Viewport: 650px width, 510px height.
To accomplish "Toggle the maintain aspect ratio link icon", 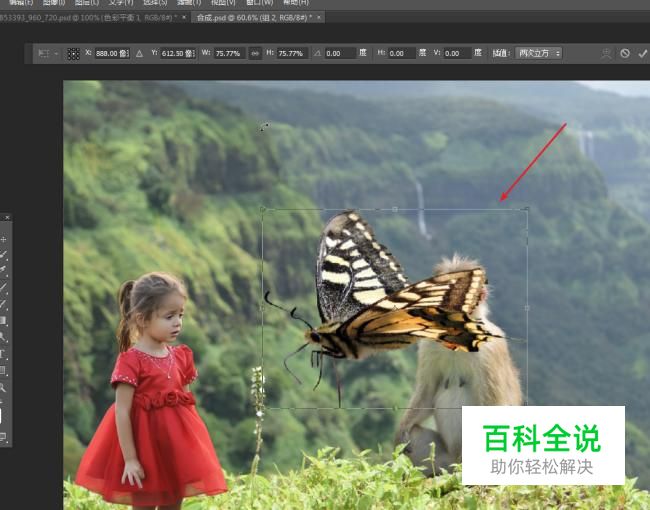I will click(x=255, y=53).
